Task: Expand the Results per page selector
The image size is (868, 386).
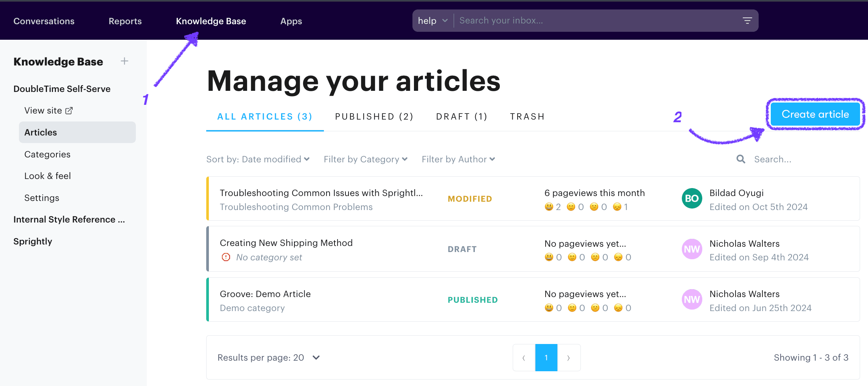Action: [x=316, y=357]
